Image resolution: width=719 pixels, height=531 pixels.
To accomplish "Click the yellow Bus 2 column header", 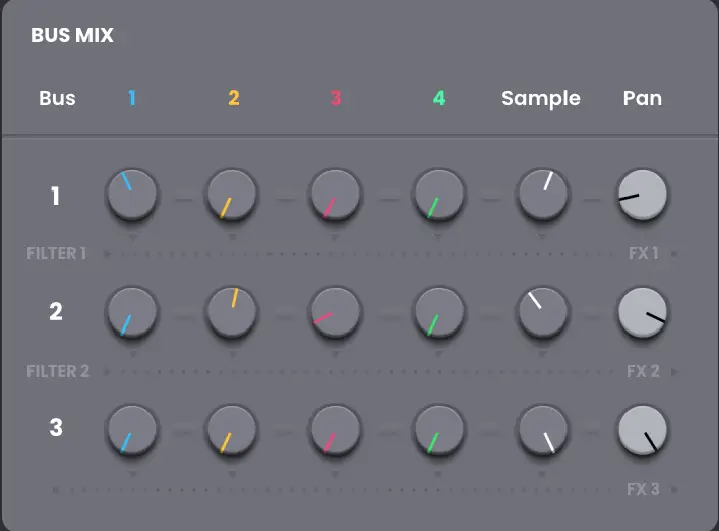I will coord(234,98).
